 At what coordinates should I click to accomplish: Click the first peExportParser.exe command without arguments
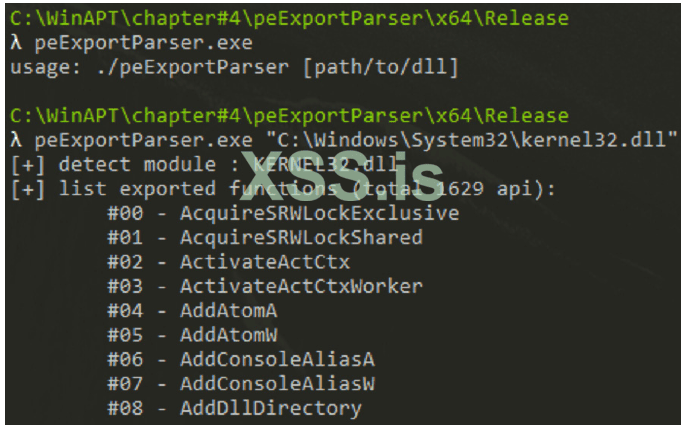coord(141,45)
